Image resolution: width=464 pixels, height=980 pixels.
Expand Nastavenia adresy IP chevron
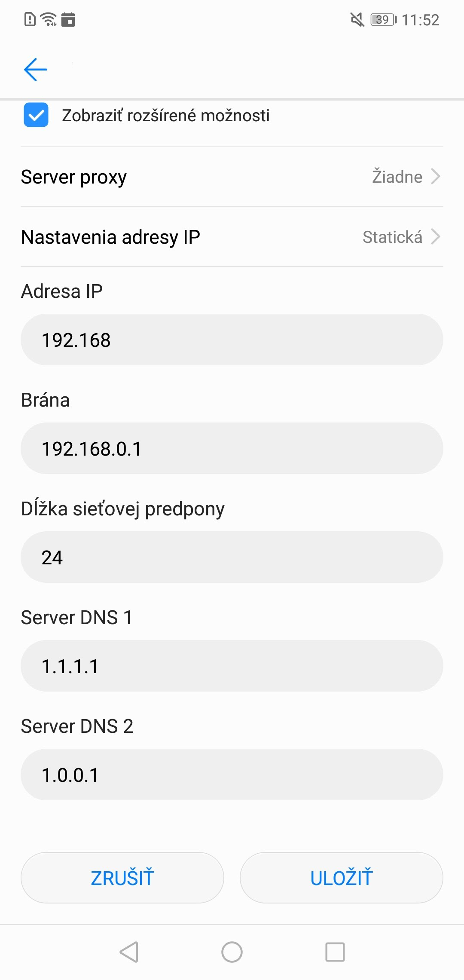click(436, 236)
